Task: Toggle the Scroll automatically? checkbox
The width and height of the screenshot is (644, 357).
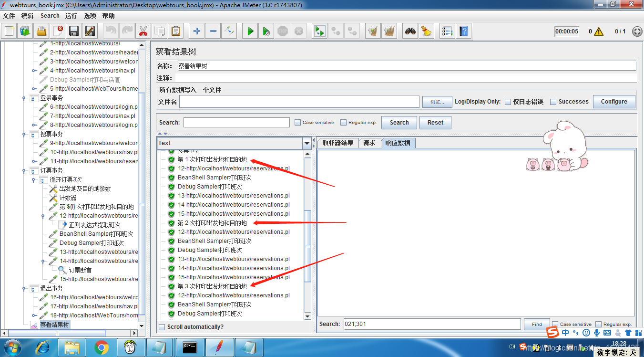Action: (162, 327)
